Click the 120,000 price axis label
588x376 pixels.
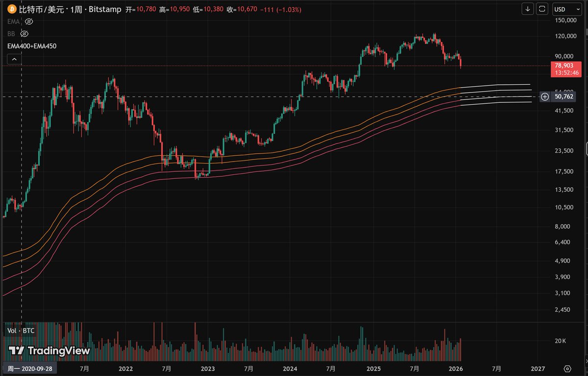(564, 36)
